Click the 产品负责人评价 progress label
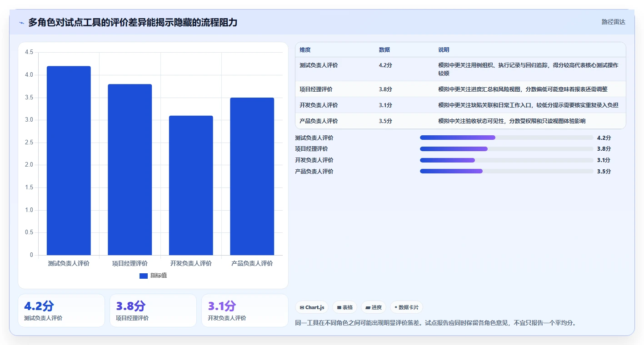The image size is (644, 345). (x=314, y=172)
